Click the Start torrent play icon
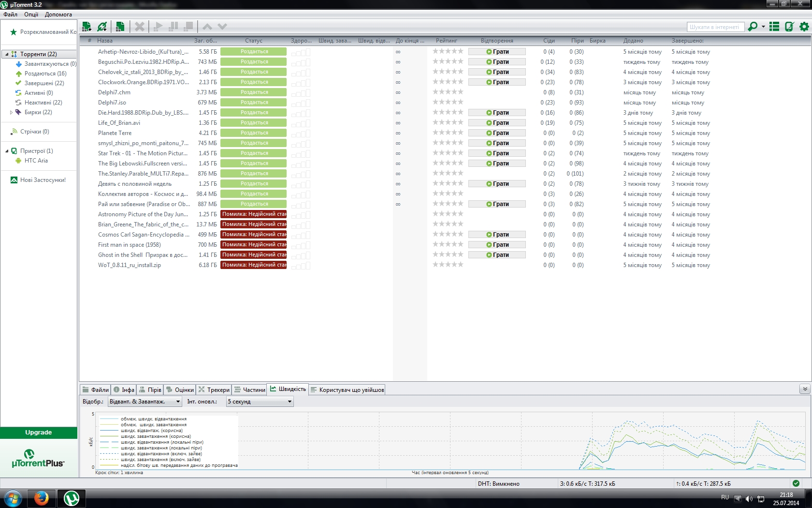The height and width of the screenshot is (508, 812). click(x=158, y=27)
